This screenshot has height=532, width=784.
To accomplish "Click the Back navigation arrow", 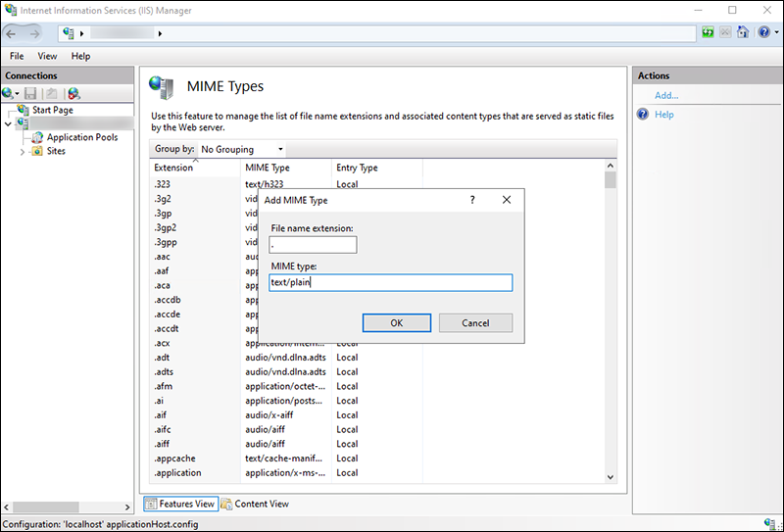I will click(12, 34).
